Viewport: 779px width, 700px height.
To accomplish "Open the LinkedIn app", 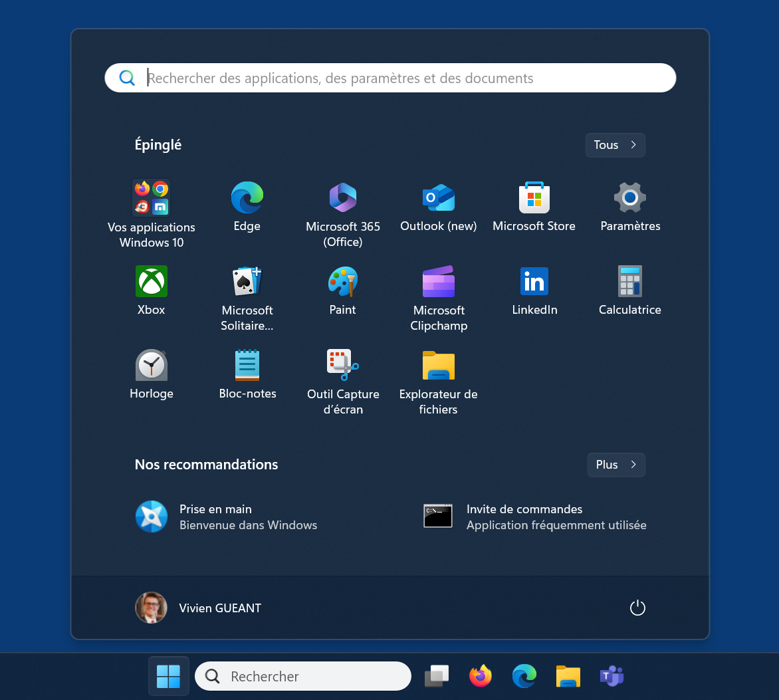I will click(534, 290).
